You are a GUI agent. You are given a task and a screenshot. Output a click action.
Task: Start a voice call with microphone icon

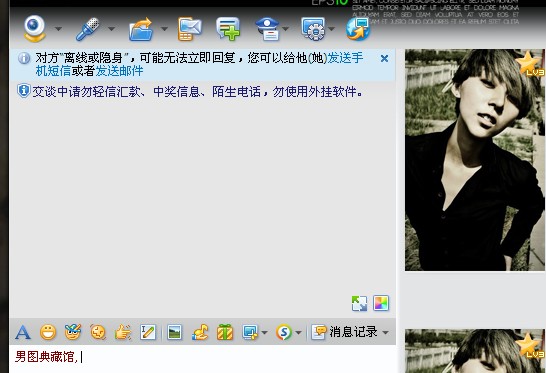click(x=87, y=29)
